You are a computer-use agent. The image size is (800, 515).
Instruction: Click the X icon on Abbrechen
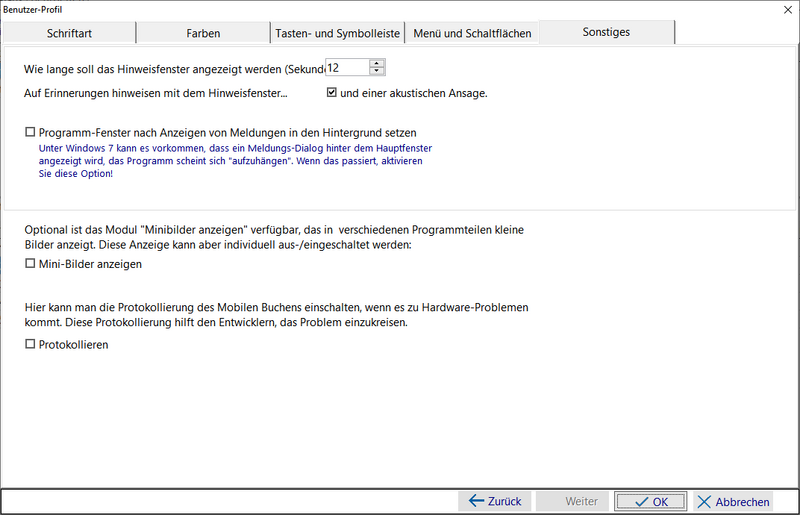coord(705,502)
